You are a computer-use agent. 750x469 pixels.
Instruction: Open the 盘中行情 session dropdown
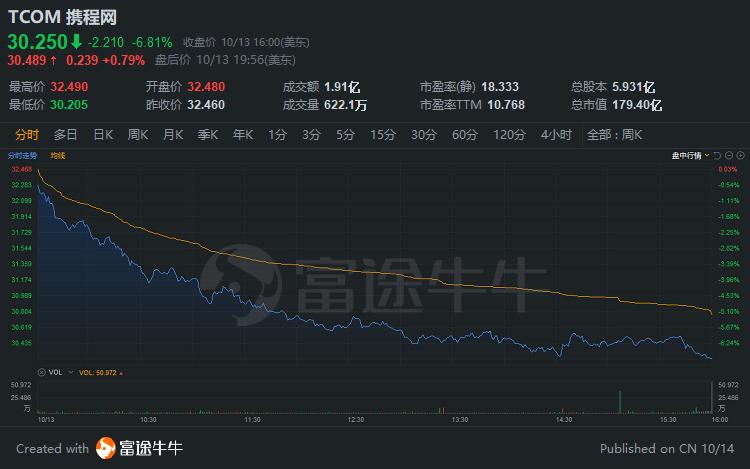click(690, 155)
